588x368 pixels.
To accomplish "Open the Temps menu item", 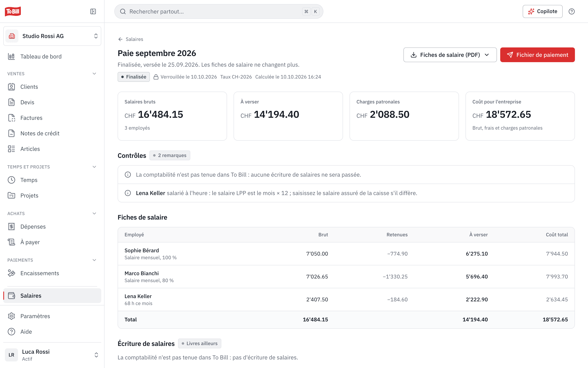I will [52, 180].
